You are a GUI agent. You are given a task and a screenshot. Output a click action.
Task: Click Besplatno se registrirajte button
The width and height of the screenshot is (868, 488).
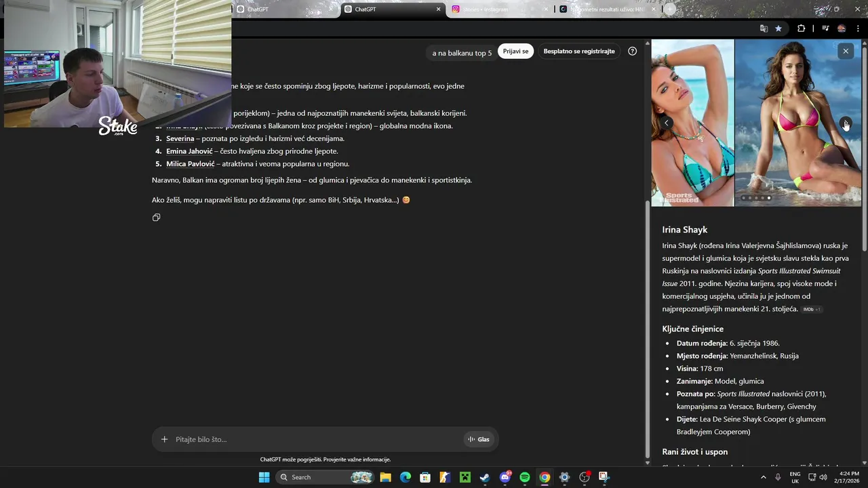click(579, 52)
